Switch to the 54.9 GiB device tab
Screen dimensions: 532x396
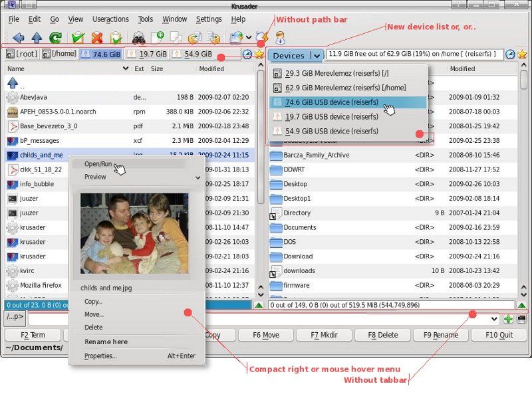(x=192, y=54)
